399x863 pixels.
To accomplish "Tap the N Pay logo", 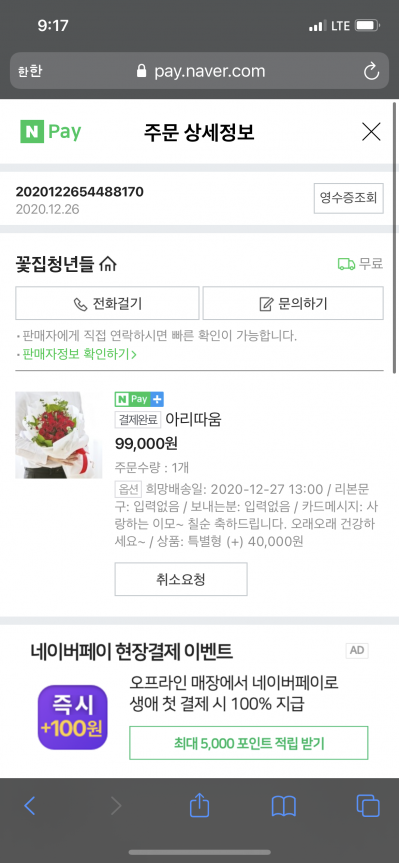I will pos(51,132).
